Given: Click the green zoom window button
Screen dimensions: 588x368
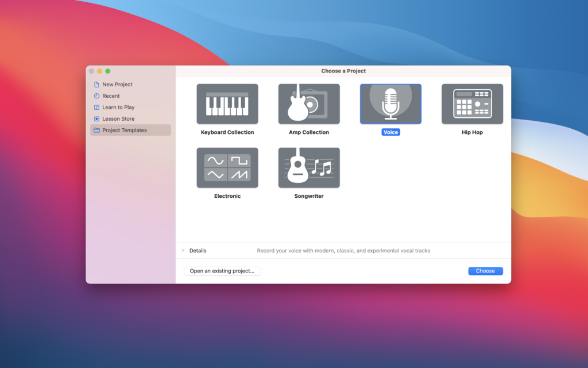Looking at the screenshot, I should coord(107,71).
